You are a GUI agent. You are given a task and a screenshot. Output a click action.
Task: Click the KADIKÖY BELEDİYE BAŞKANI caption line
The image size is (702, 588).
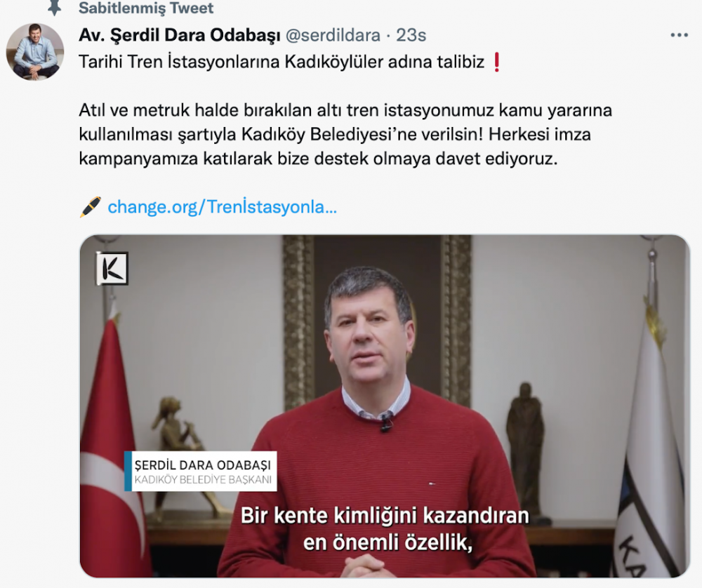coord(204,480)
